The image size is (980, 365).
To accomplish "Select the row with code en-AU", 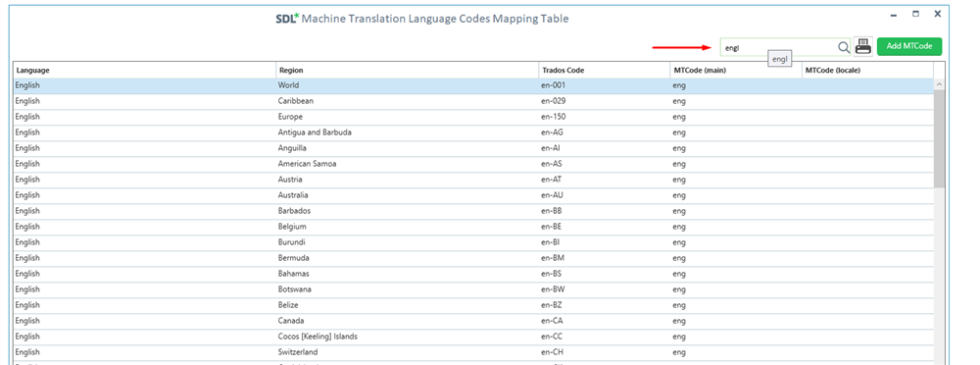I will point(473,195).
